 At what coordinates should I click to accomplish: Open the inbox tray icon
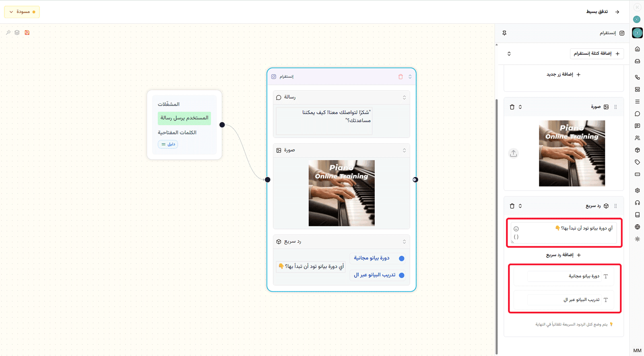pyautogui.click(x=637, y=62)
